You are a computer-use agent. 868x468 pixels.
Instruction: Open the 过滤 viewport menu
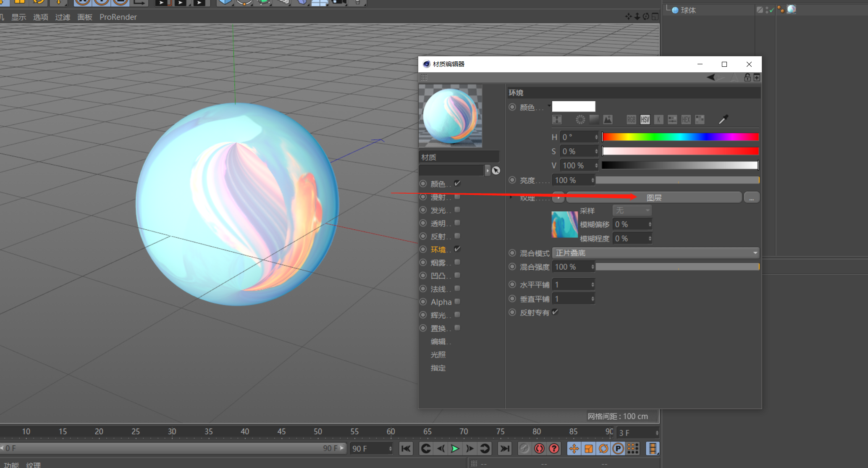pos(63,17)
